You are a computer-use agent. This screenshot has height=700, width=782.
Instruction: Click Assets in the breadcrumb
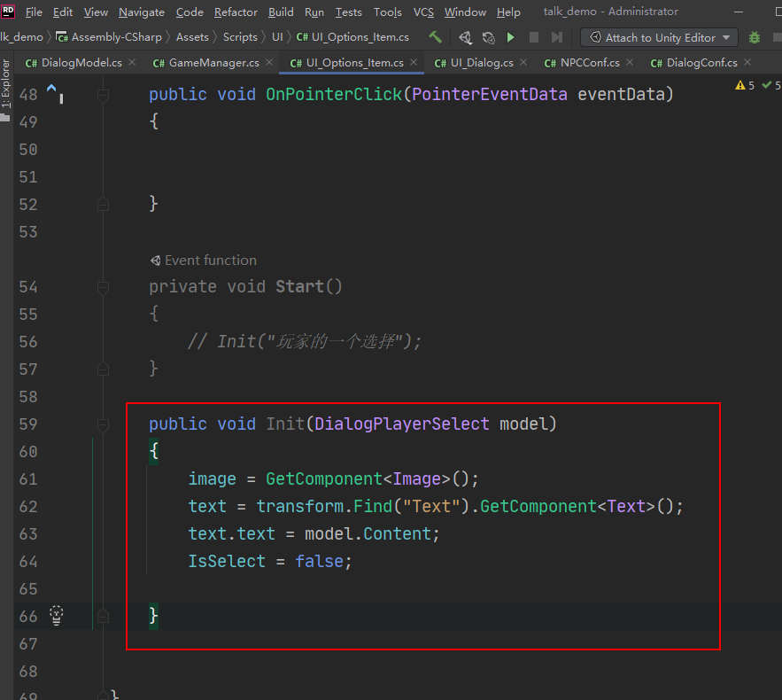pos(192,37)
